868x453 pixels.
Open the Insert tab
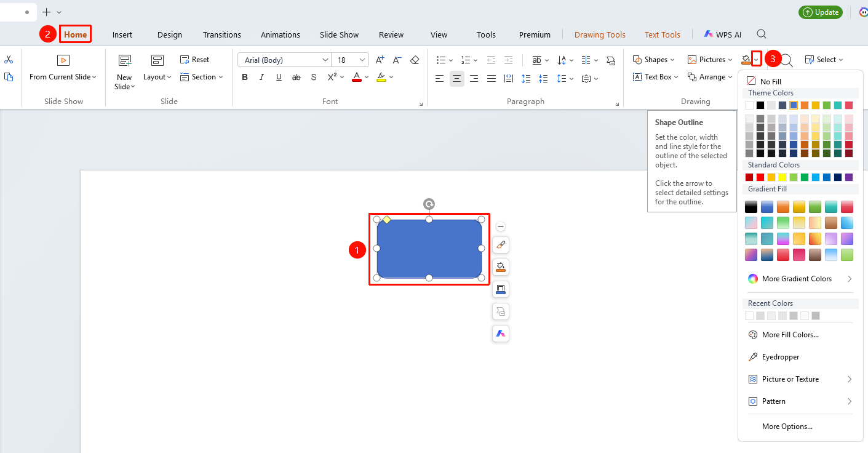pos(122,34)
